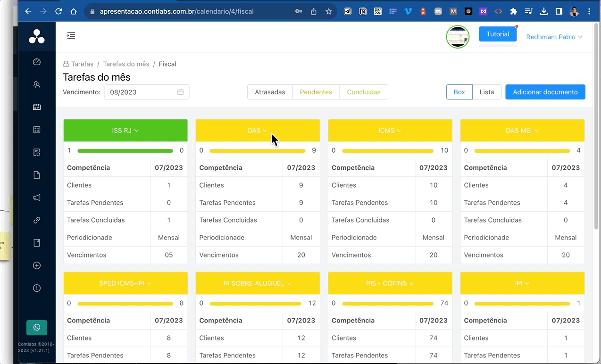This screenshot has width=601, height=364.
Task: Filter tasks by Atrasadas
Action: (x=270, y=92)
